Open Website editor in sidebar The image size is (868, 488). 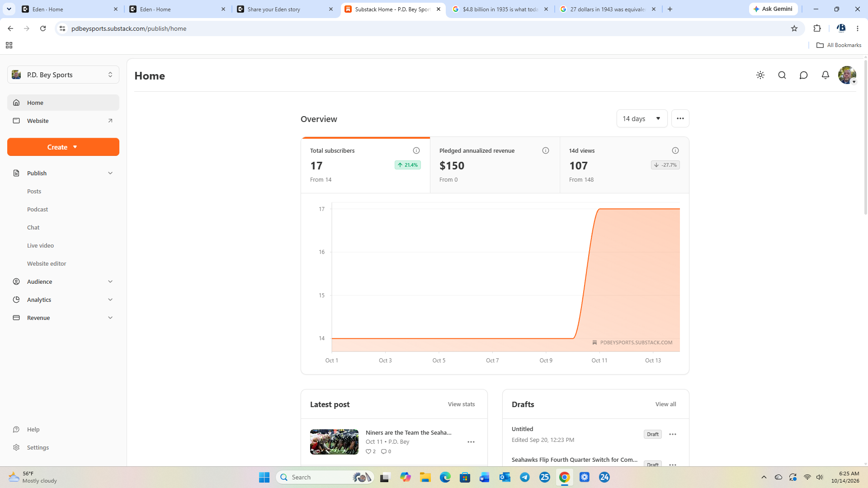tap(47, 263)
